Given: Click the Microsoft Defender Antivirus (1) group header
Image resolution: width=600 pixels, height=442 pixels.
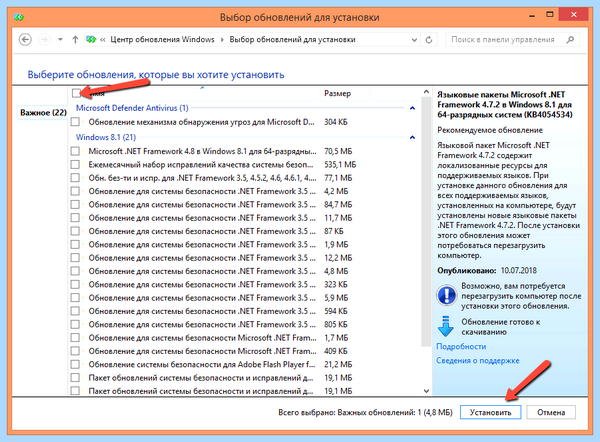Looking at the screenshot, I should point(132,108).
